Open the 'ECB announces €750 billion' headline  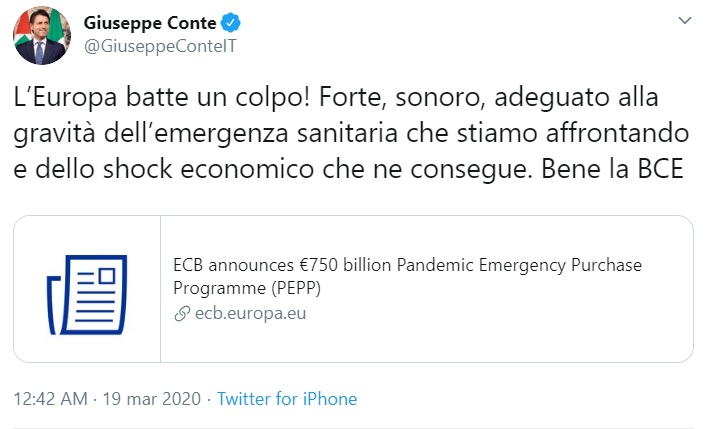coord(280,266)
